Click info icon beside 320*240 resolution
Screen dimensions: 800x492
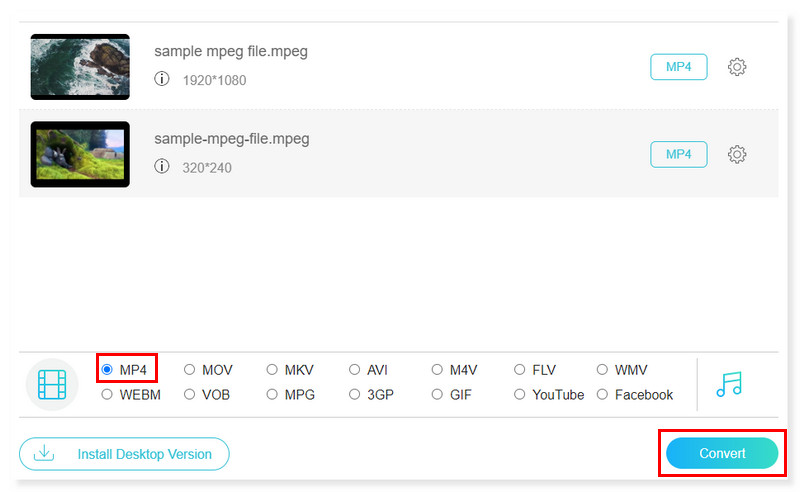point(162,167)
